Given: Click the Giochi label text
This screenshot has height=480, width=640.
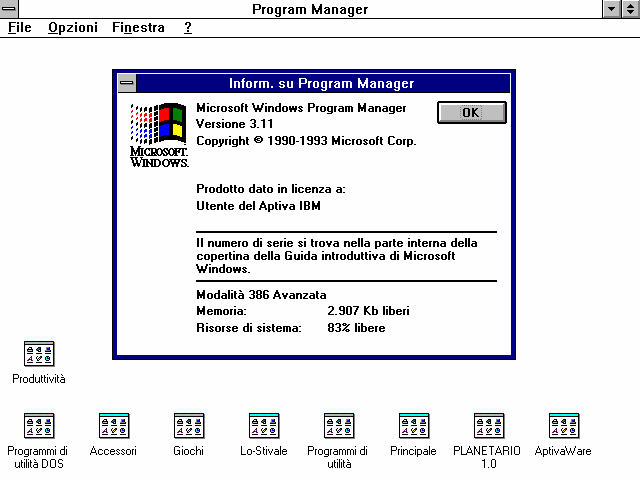Looking at the screenshot, I should click(189, 451).
